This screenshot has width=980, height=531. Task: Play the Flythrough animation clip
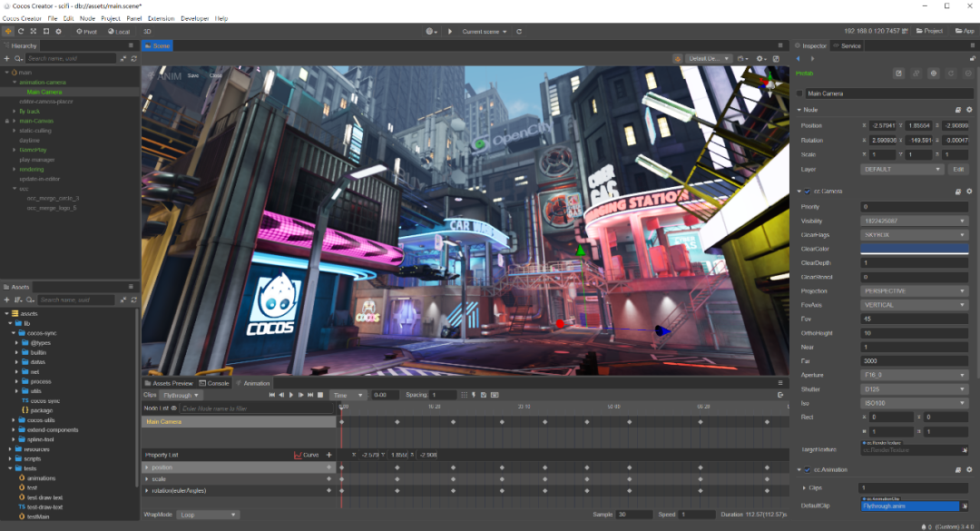[291, 395]
